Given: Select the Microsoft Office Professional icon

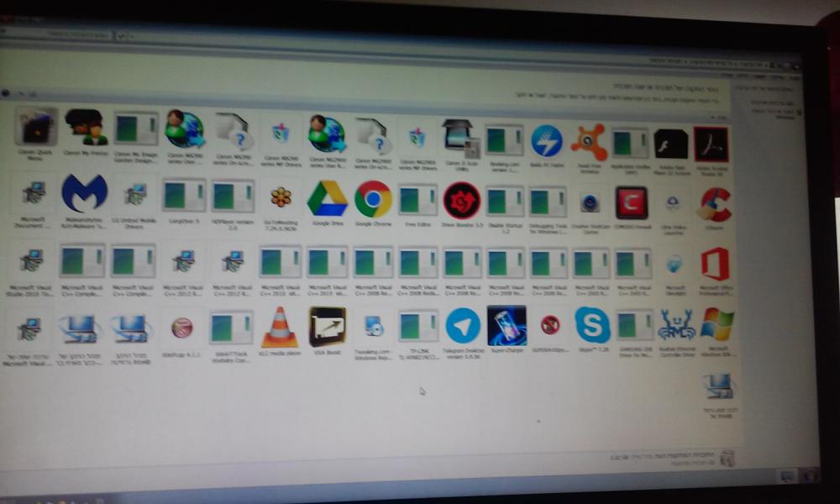Looking at the screenshot, I should coord(715,264).
